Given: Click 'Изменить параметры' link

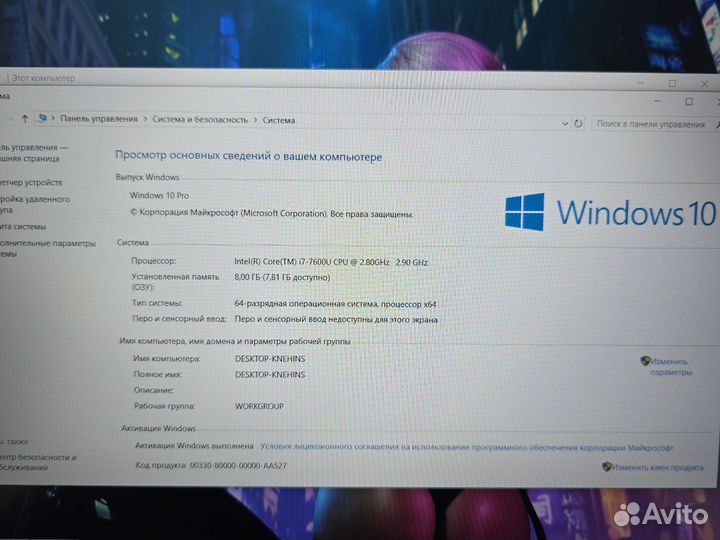Looking at the screenshot, I should point(670,366).
